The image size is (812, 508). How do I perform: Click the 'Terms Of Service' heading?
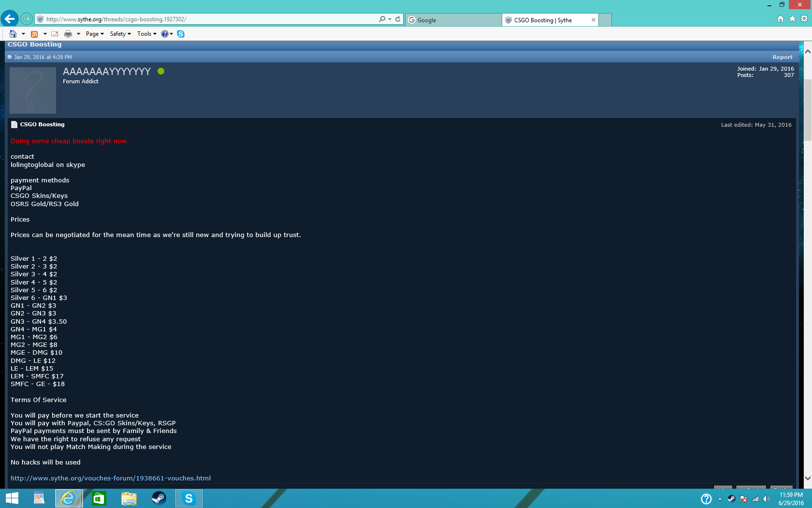[39, 400]
